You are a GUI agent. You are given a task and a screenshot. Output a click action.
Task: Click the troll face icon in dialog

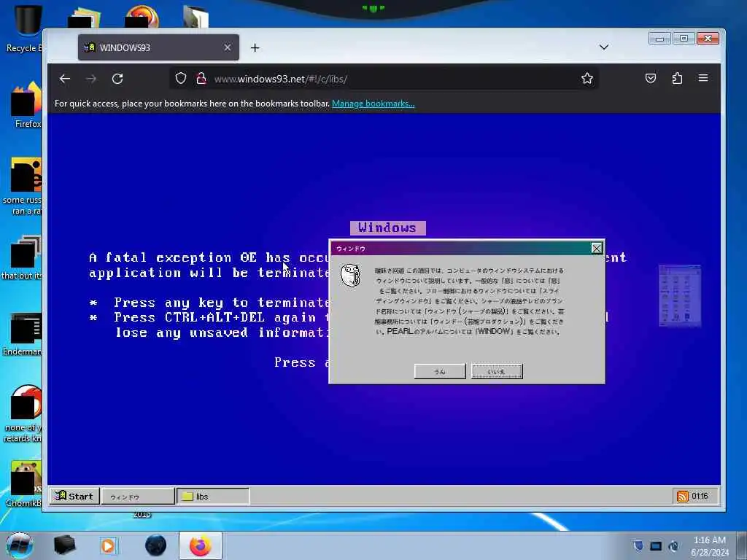351,276
